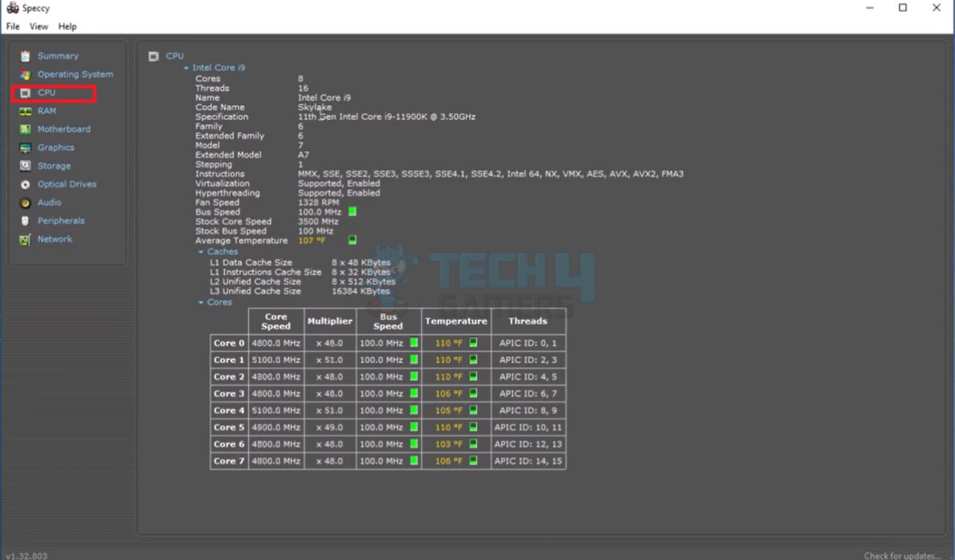Click the Optical Drives disc icon
The image size is (955, 560).
(26, 185)
